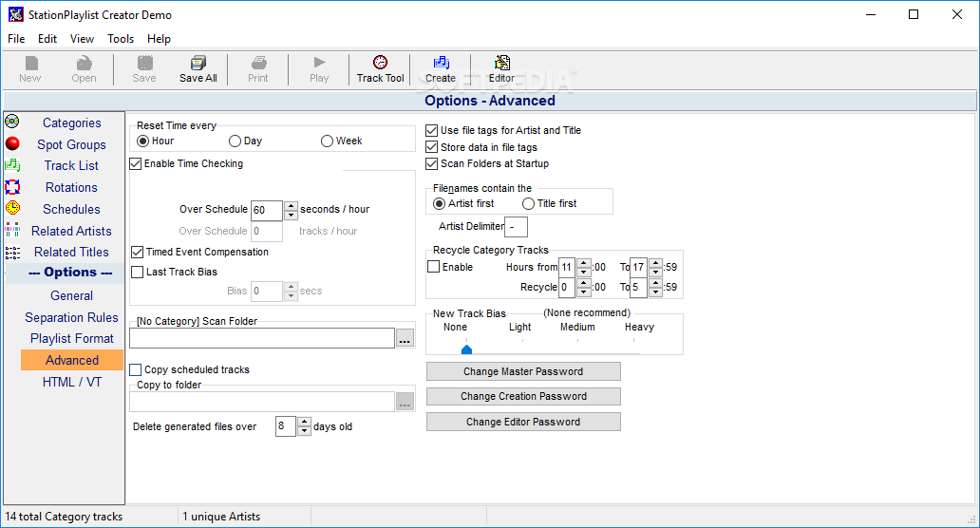Select Artist first filename option
Viewport: 980px width, 528px height.
(440, 204)
